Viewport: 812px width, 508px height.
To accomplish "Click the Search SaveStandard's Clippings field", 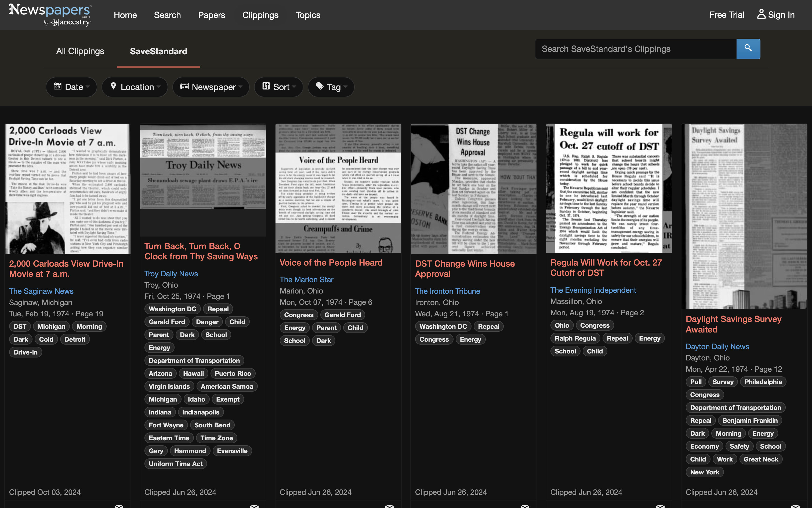I will [636, 49].
